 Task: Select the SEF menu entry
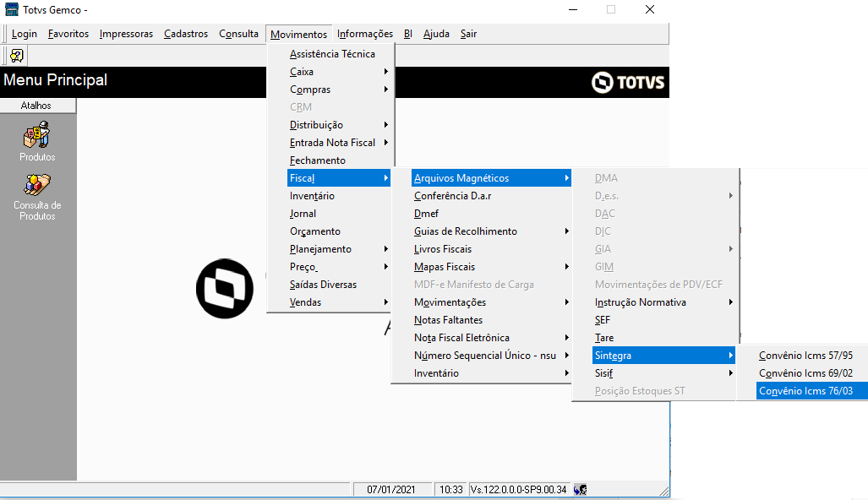(663, 319)
